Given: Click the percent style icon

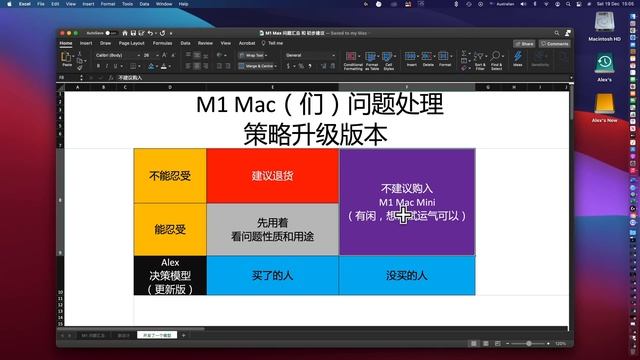Looking at the screenshot, I should click(301, 66).
